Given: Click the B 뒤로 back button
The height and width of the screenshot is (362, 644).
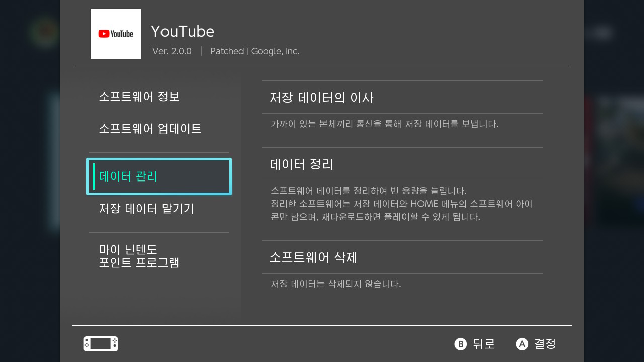Looking at the screenshot, I should pos(474,344).
